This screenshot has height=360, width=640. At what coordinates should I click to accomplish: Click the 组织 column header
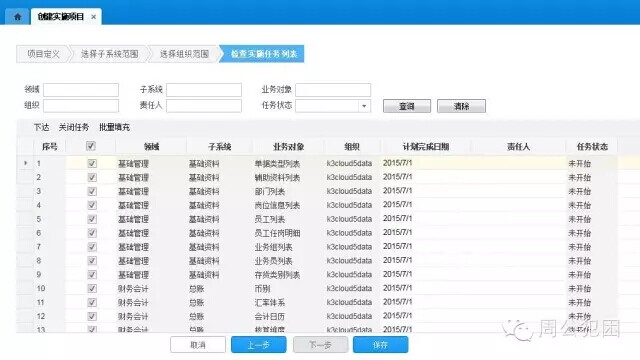point(352,147)
